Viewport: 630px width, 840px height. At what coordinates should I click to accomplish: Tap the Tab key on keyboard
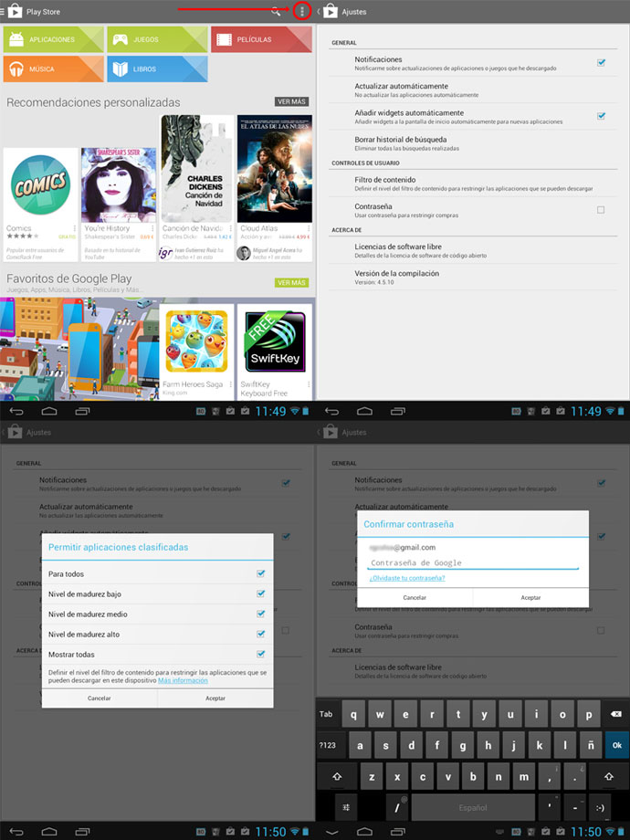pyautogui.click(x=326, y=714)
